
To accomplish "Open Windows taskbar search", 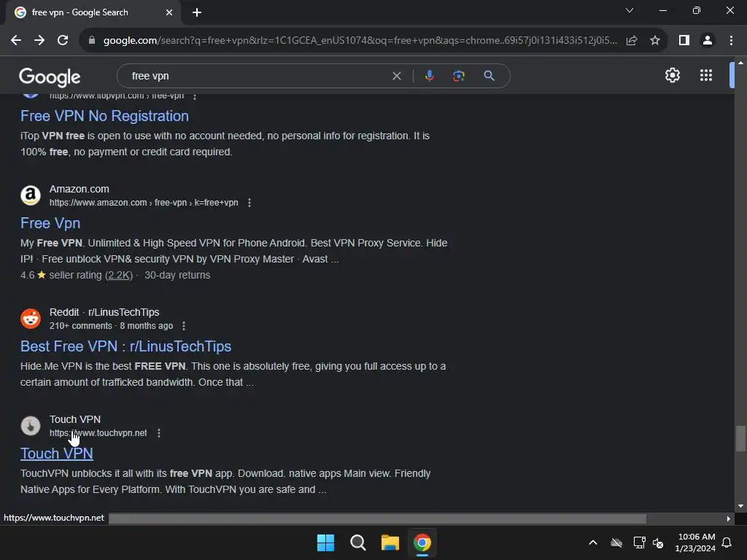I will click(357, 542).
